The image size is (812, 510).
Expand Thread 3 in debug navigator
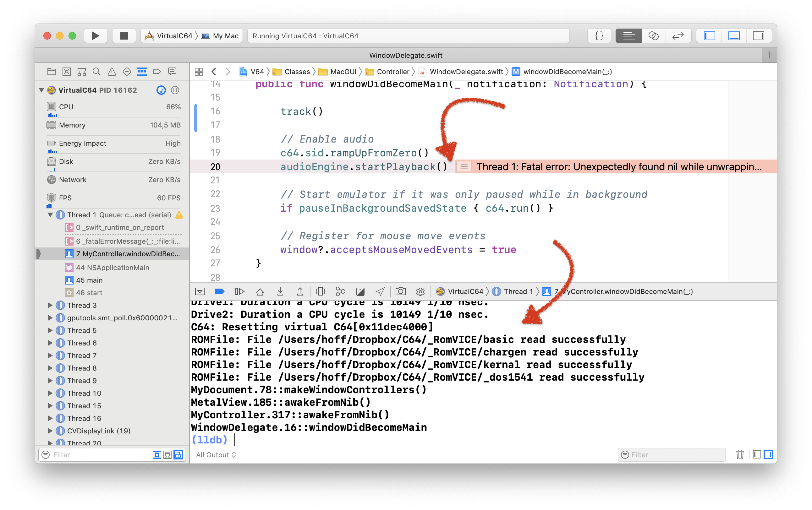click(x=50, y=305)
